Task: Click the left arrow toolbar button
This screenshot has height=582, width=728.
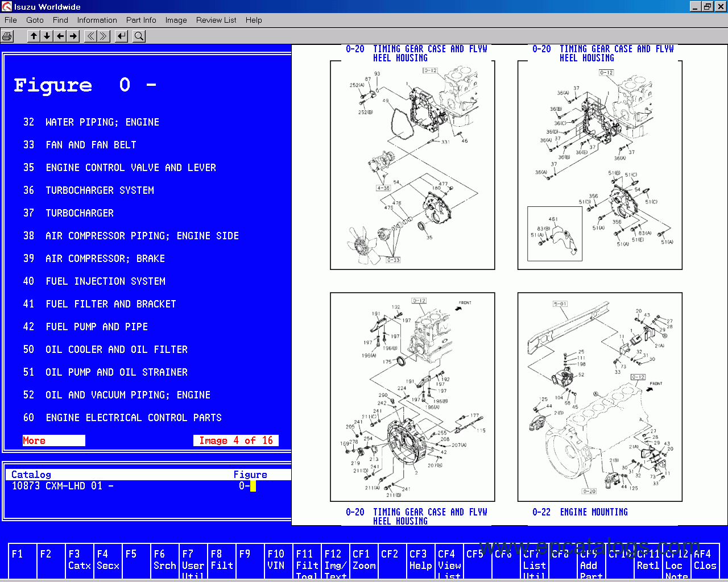Action: click(60, 36)
